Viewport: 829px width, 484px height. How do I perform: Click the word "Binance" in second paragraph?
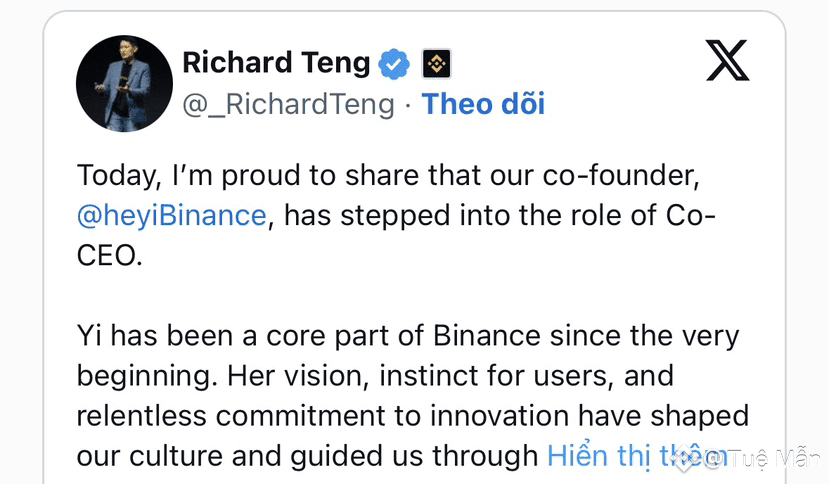pos(488,335)
